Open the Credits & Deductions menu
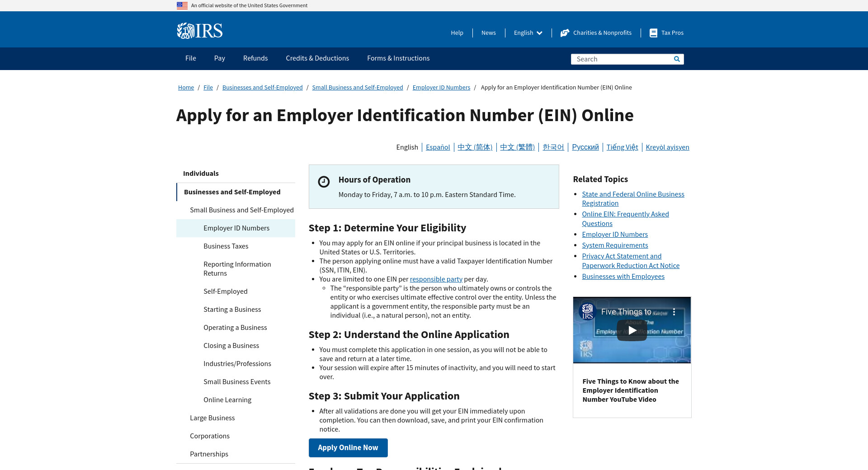Viewport: 868px width, 470px height. coord(317,58)
